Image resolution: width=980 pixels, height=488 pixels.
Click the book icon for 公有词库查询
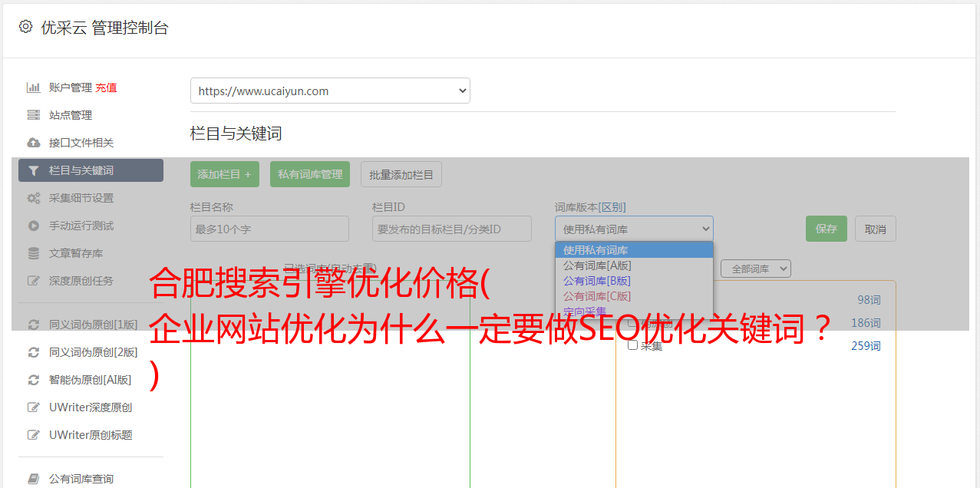(33, 479)
